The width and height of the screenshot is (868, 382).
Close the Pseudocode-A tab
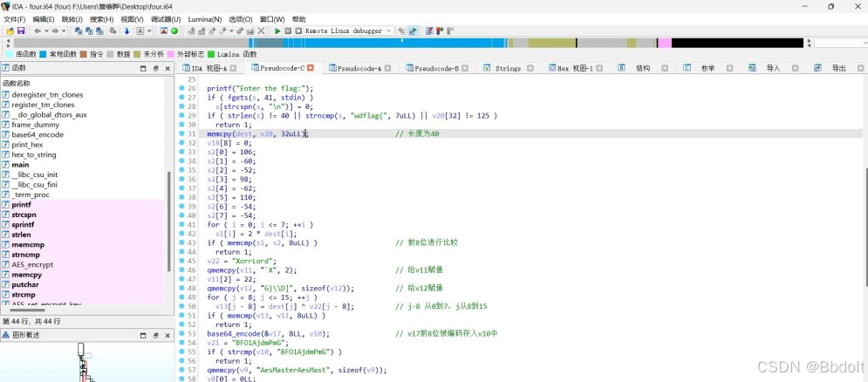click(387, 68)
